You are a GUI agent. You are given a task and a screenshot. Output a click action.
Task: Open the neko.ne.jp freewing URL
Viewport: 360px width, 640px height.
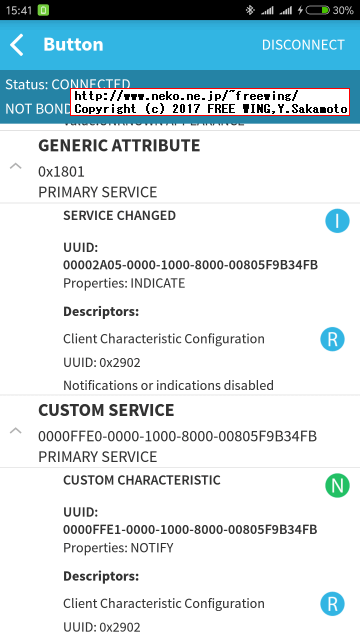coord(186,96)
